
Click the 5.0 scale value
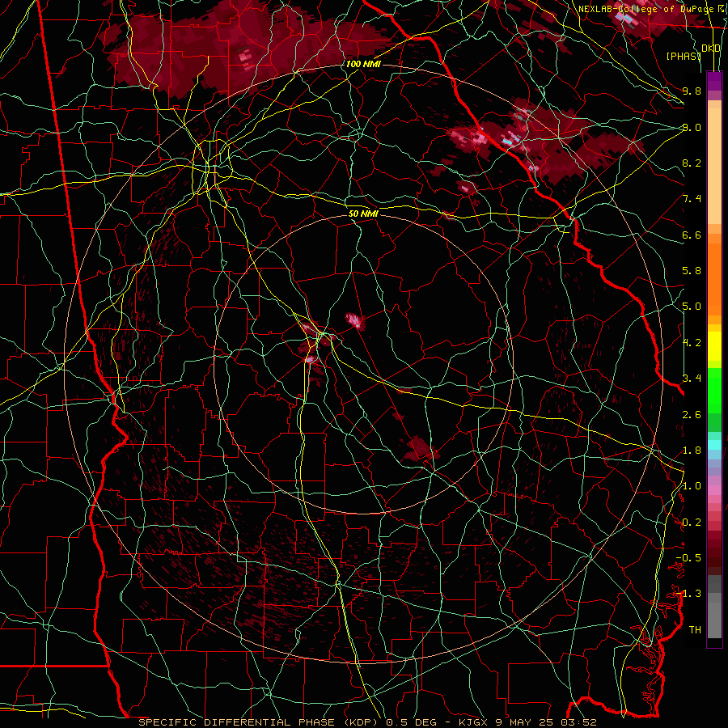pyautogui.click(x=692, y=307)
